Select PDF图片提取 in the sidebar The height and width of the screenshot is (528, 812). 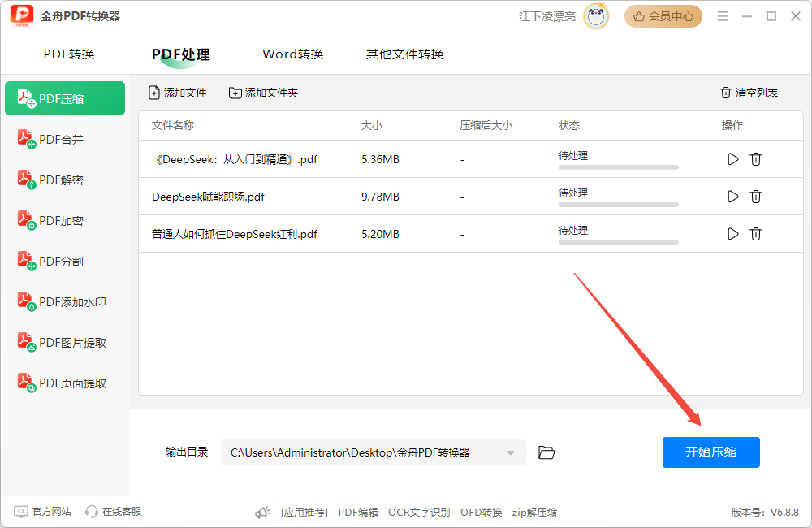[65, 343]
